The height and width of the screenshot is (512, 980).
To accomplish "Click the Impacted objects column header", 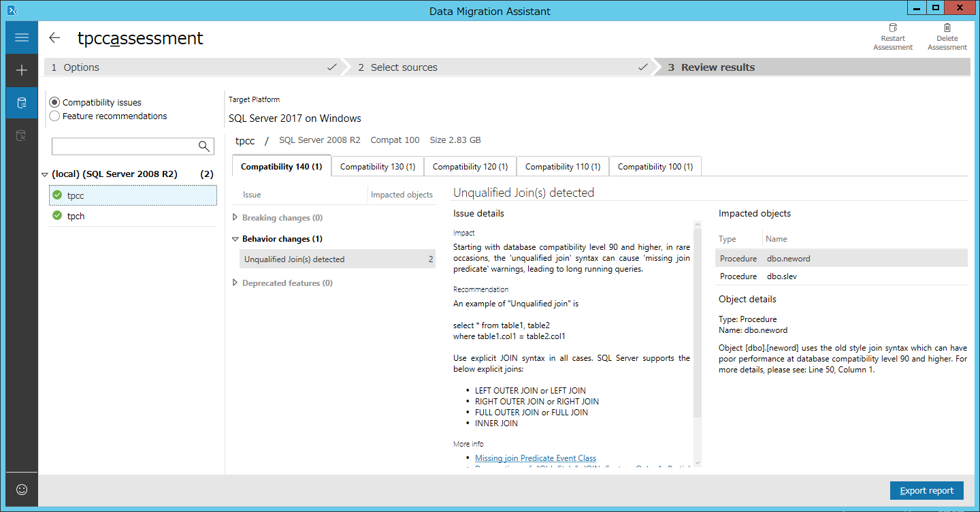I will pyautogui.click(x=402, y=195).
